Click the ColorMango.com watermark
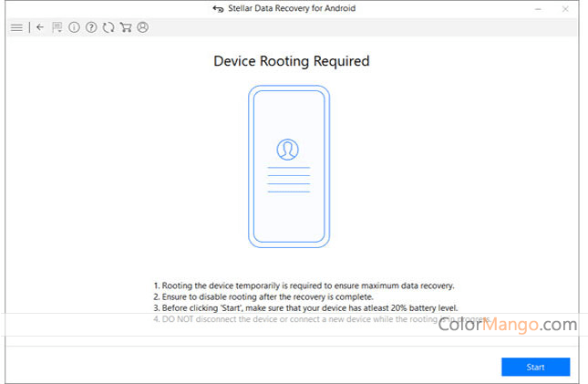 [507, 324]
